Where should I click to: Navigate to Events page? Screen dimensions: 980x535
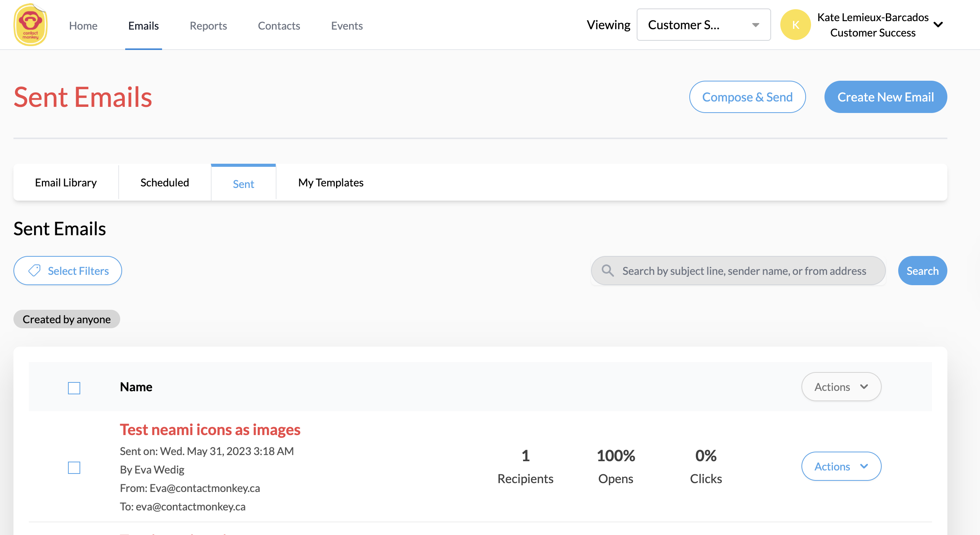[347, 25]
